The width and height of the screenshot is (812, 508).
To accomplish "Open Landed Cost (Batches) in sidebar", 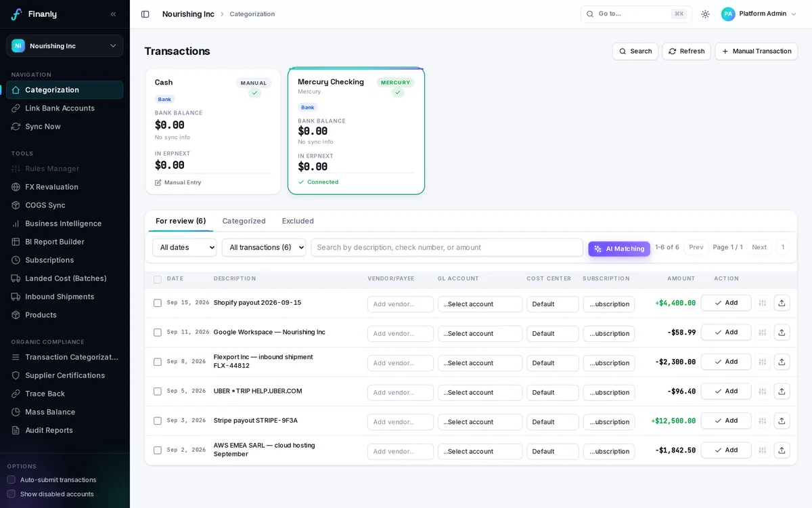I will 65,278.
